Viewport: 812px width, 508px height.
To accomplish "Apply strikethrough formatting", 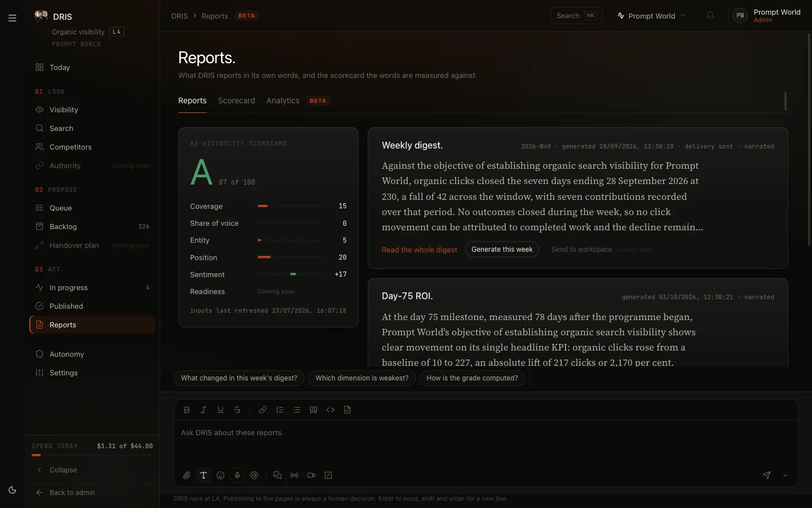I will (237, 410).
